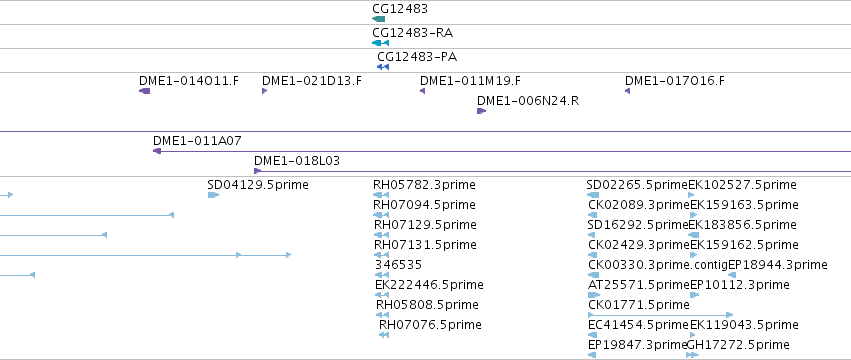851x360 pixels.
Task: Select the long CK01771.5prime feature line
Action: 661,314
